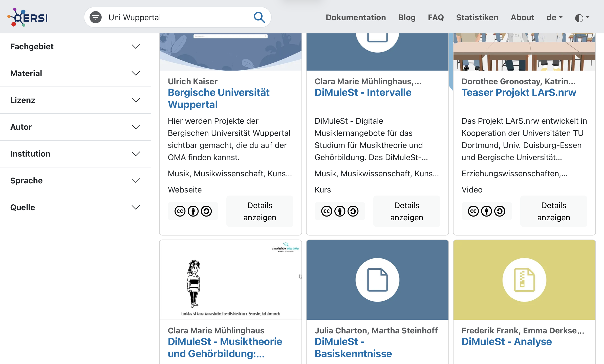Image resolution: width=604 pixels, height=364 pixels.
Task: Click the LArS.nrw classroom thumbnail
Action: coord(524,52)
